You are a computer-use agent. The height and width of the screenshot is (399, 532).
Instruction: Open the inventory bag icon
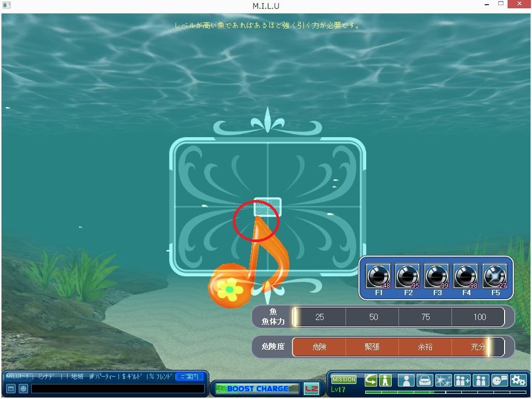click(425, 380)
